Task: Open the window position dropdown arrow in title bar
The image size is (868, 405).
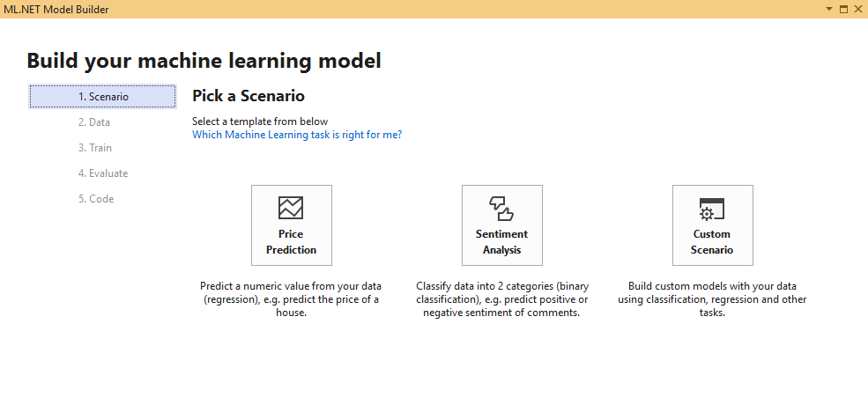Action: pos(828,9)
